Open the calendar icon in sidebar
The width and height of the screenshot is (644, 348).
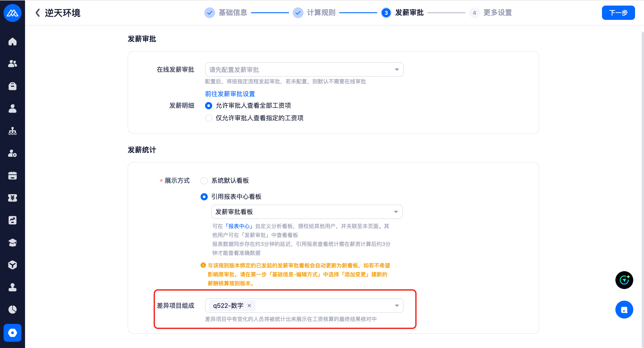point(12,176)
